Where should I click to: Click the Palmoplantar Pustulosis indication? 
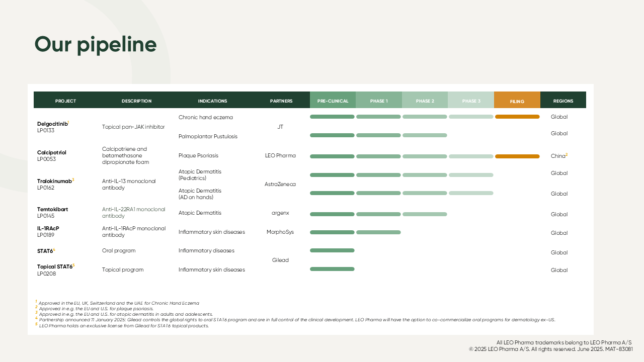(x=208, y=137)
